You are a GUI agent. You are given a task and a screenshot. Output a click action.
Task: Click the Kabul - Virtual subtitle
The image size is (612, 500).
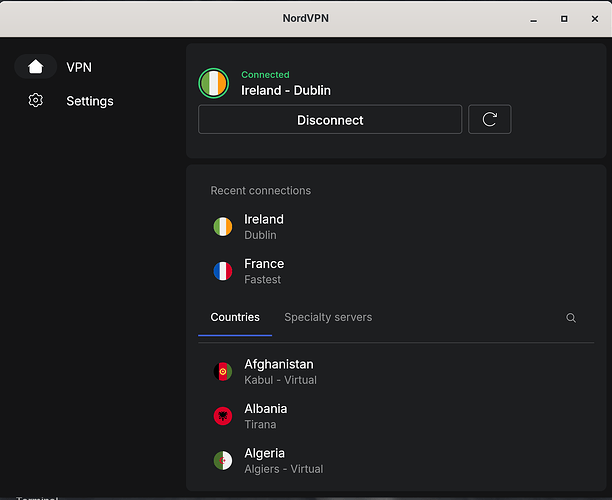[280, 380]
